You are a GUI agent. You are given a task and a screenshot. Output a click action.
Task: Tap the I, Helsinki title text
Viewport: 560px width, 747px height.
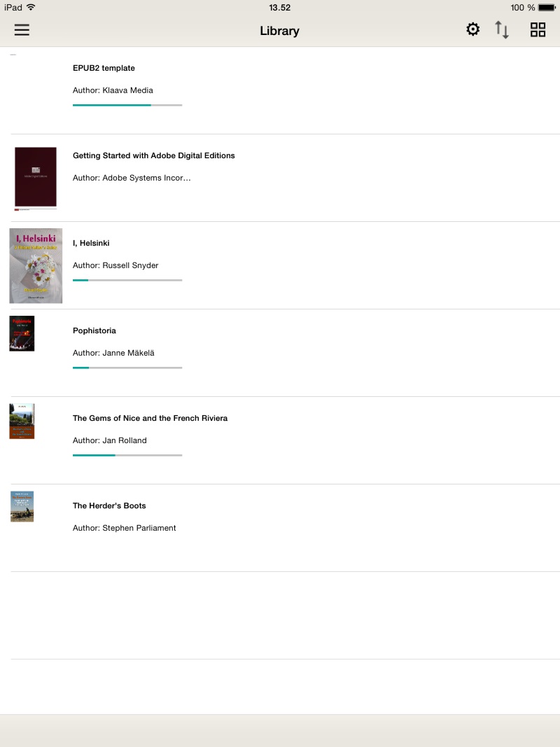tap(91, 243)
